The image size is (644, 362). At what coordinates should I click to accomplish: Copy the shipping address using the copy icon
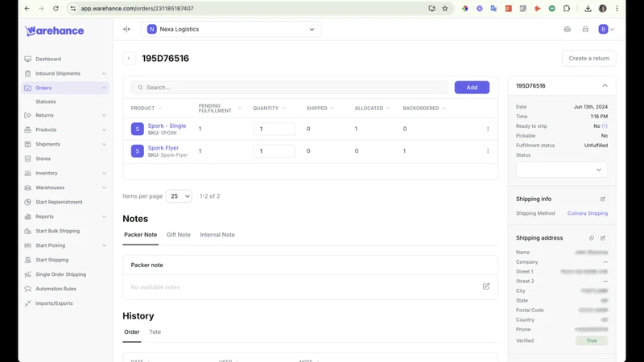pos(592,238)
